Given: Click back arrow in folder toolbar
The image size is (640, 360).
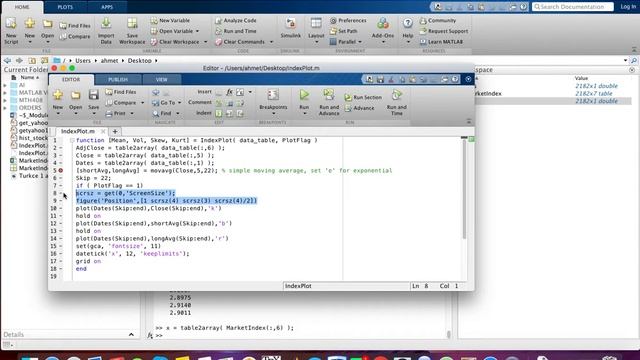Looking at the screenshot, I should pyautogui.click(x=7, y=60).
